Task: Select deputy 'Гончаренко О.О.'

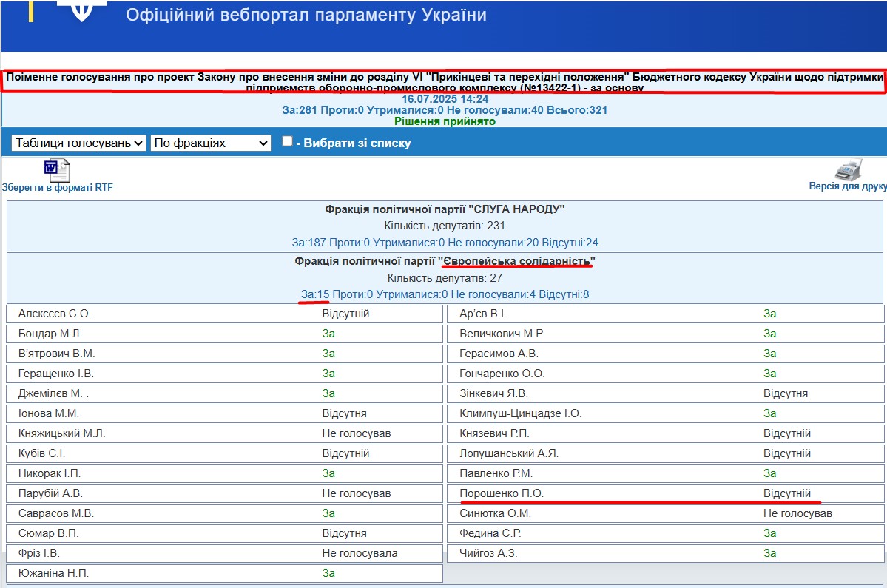Action: [502, 374]
